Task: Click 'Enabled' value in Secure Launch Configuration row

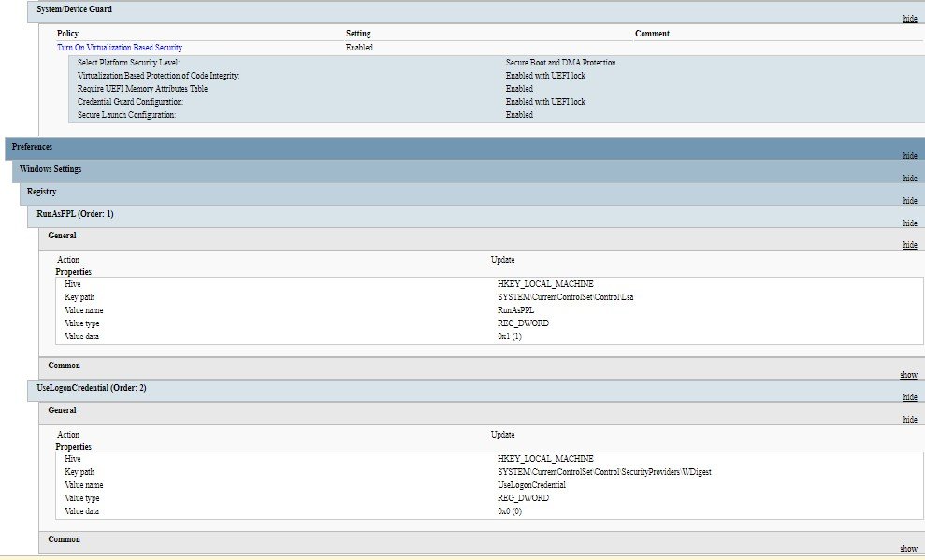Action: click(519, 115)
